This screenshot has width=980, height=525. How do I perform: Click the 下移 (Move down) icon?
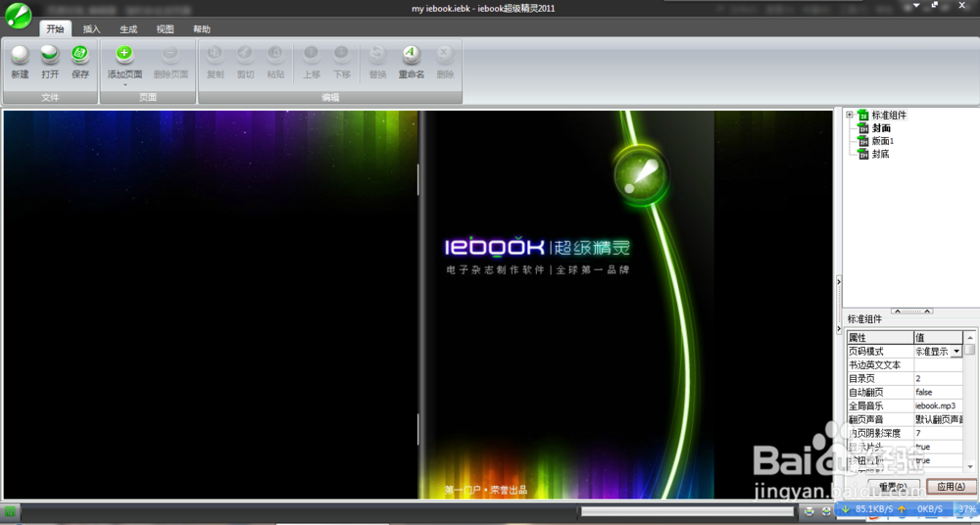[x=342, y=55]
